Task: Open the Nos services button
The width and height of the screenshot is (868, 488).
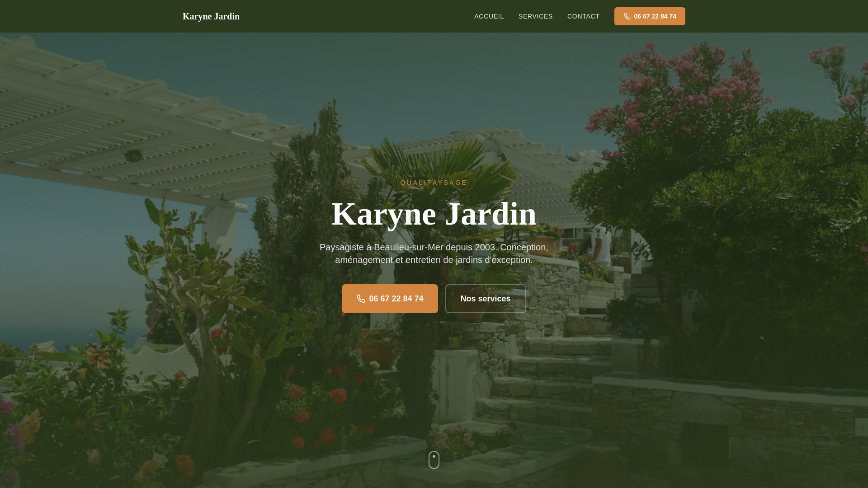Action: click(486, 299)
